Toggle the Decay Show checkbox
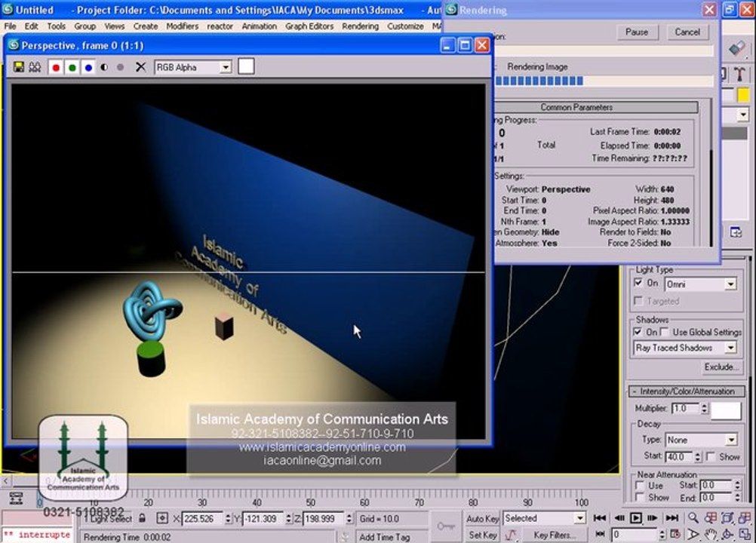The width and height of the screenshot is (756, 543). coord(710,456)
